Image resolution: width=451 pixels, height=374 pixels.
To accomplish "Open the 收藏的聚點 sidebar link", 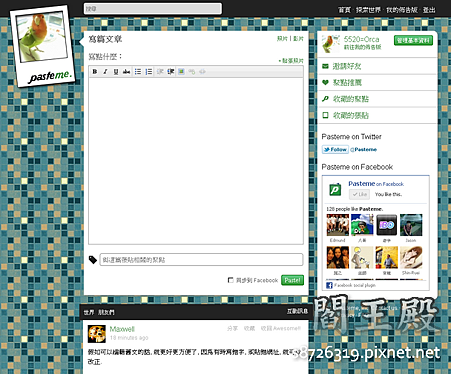I will [x=351, y=99].
